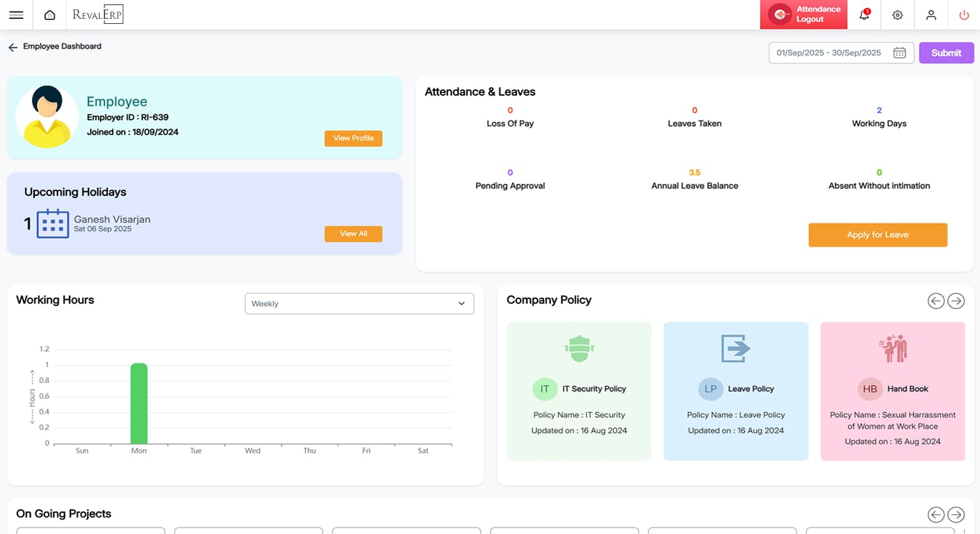Viewport: 980px width, 534px height.
Task: Click View Profile button
Action: (x=353, y=138)
